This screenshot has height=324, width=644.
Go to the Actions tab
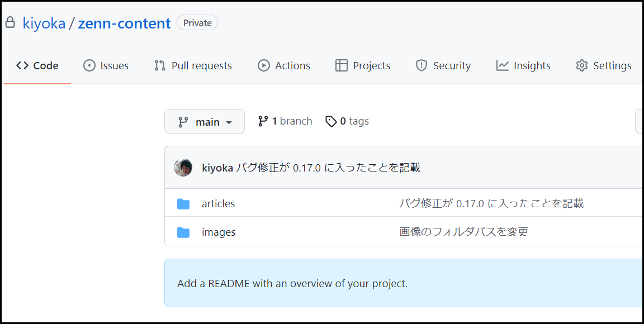coord(284,66)
